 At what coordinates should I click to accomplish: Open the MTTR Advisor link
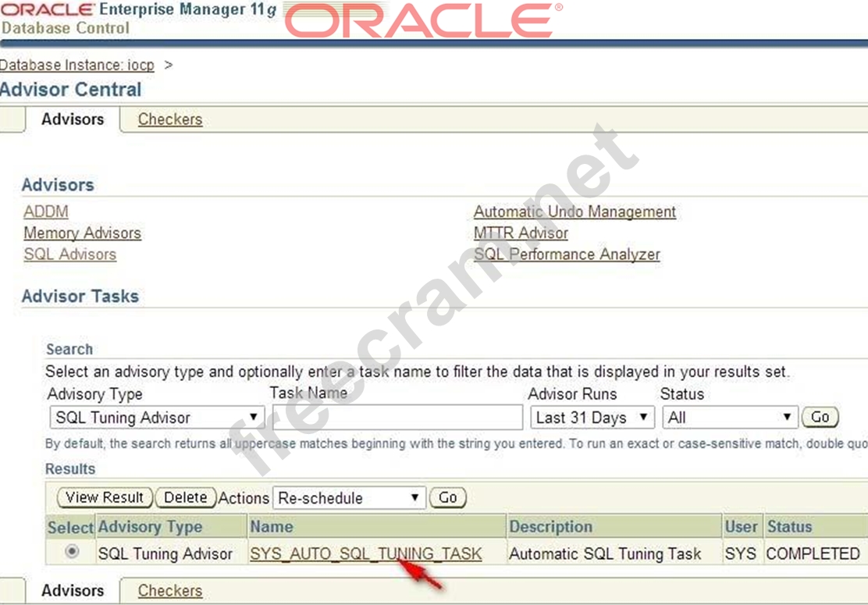click(x=521, y=233)
